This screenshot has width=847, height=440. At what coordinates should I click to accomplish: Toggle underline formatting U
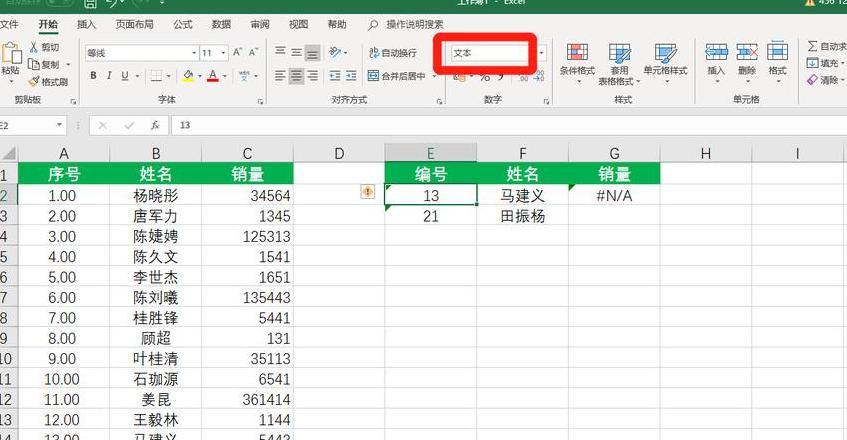click(125, 76)
